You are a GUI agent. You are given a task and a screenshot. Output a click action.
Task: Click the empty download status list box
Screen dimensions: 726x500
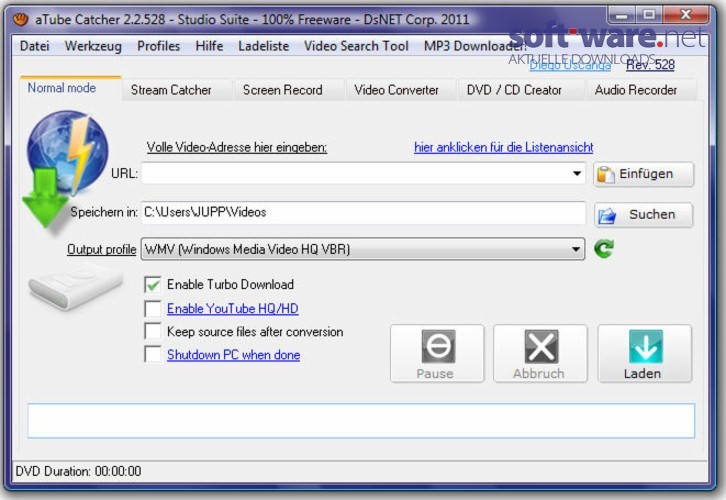coord(361,420)
